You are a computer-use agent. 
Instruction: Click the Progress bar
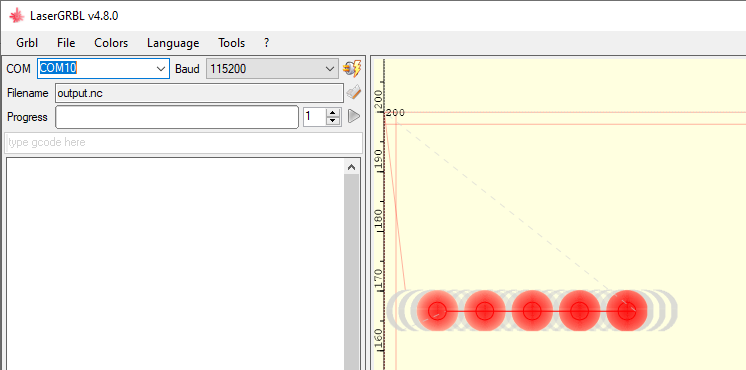tap(177, 117)
